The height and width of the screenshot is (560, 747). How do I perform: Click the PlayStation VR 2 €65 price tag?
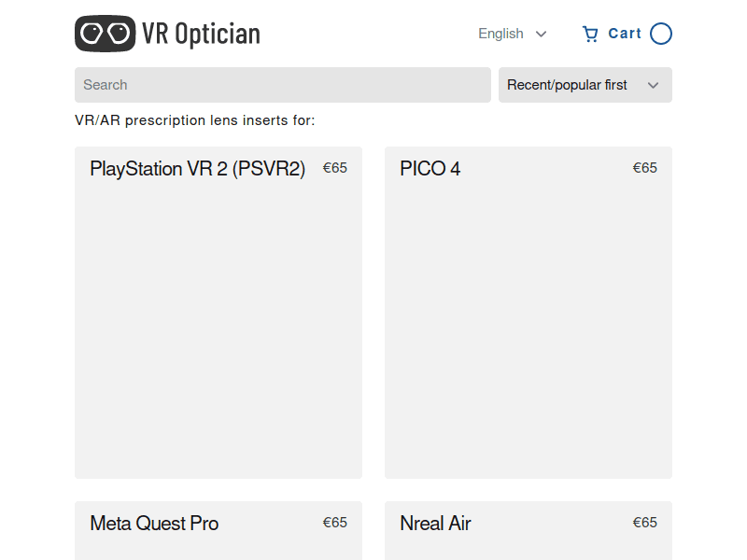(334, 168)
